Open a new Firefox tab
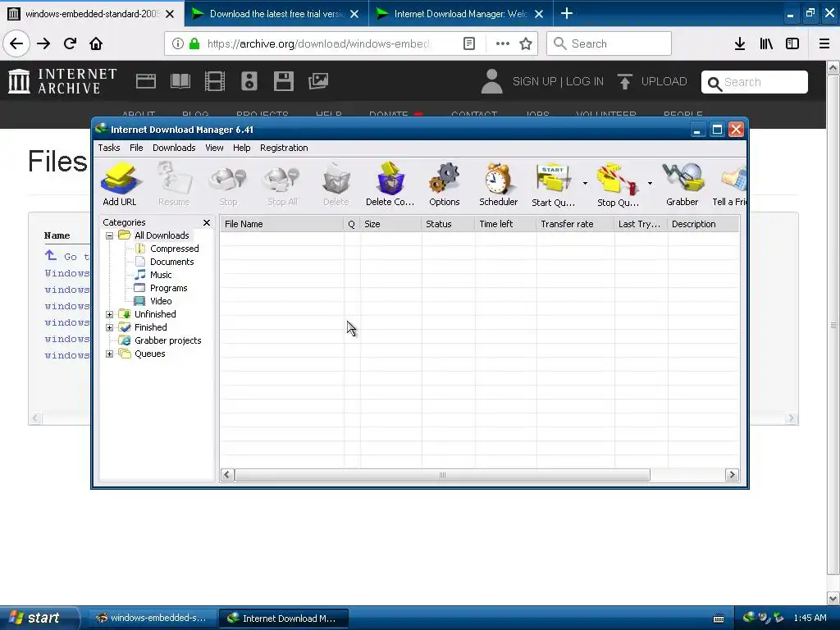 coord(566,13)
